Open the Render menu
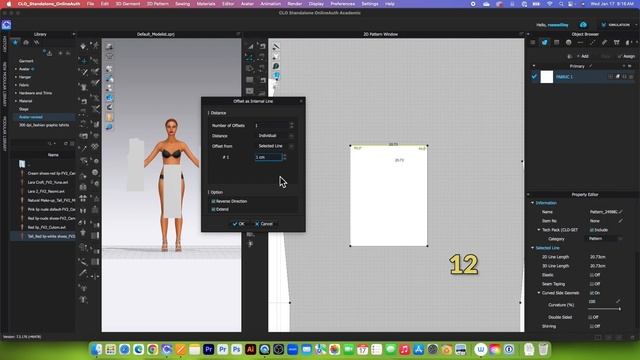The image size is (640, 360). (295, 4)
